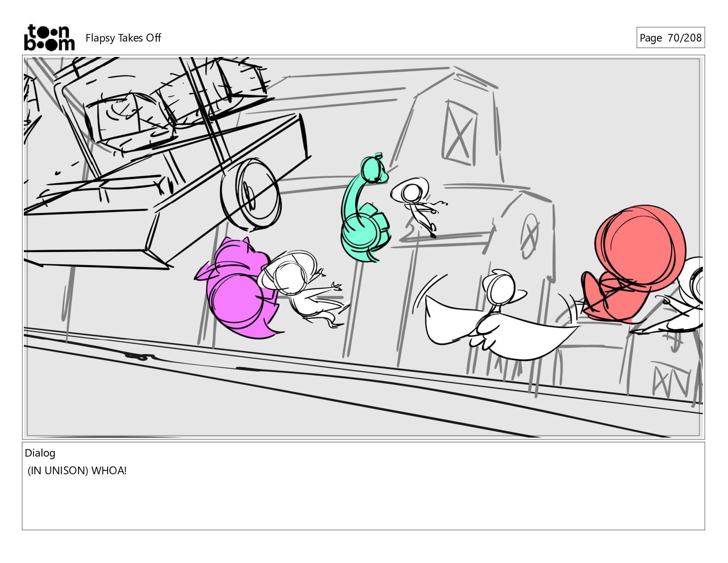Click the 'Flapsy Takes Off' title text
This screenshot has width=728, height=563.
[123, 38]
